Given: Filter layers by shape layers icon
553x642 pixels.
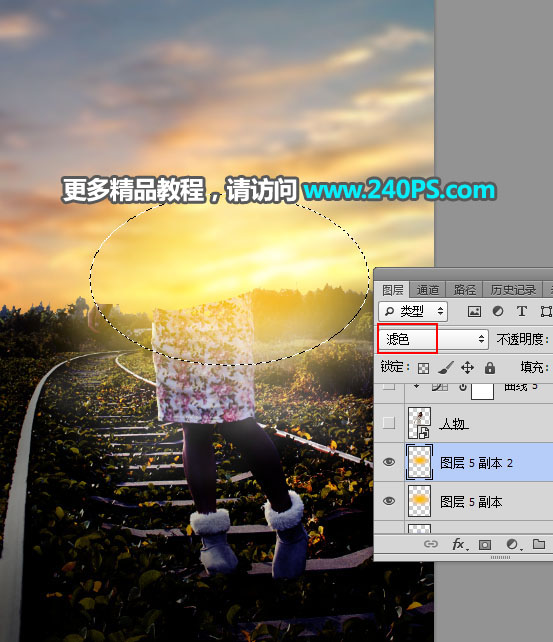Looking at the screenshot, I should coord(546,312).
